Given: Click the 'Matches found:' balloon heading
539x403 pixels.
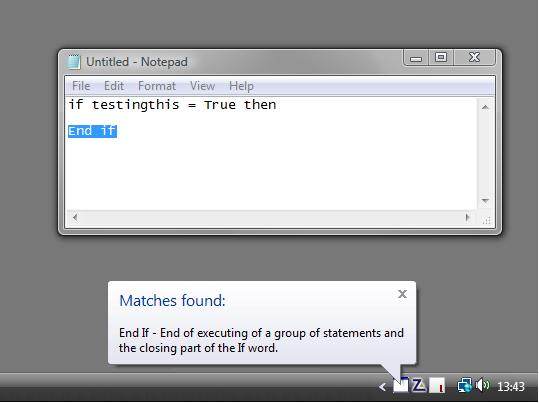Looking at the screenshot, I should point(172,301).
